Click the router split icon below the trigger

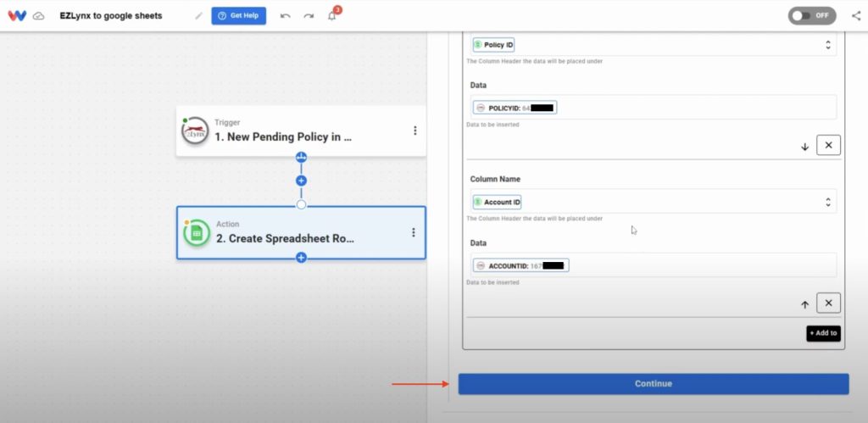pos(301,157)
